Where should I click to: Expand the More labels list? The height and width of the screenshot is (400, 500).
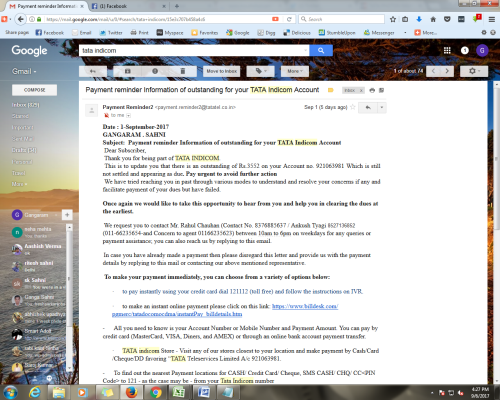19,184
